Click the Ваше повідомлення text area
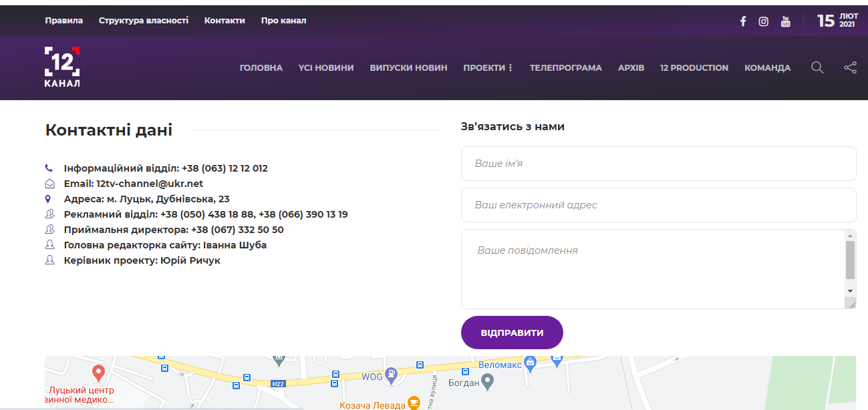 tap(652, 268)
